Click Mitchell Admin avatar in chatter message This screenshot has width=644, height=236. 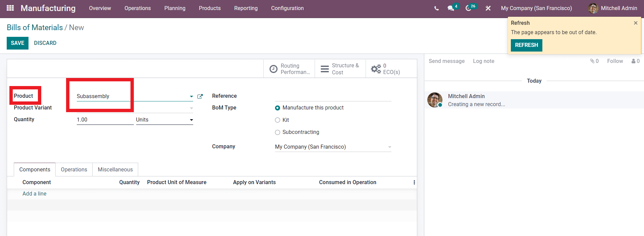click(x=435, y=100)
